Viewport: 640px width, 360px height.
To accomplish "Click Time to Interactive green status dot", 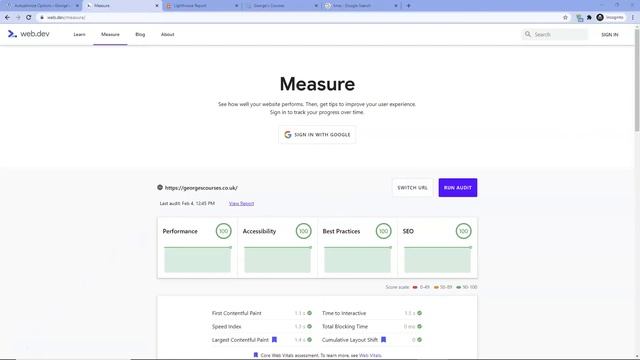I will [420, 313].
